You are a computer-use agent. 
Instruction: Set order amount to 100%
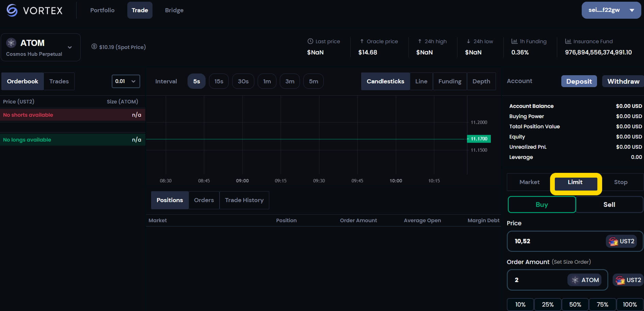[x=630, y=305]
